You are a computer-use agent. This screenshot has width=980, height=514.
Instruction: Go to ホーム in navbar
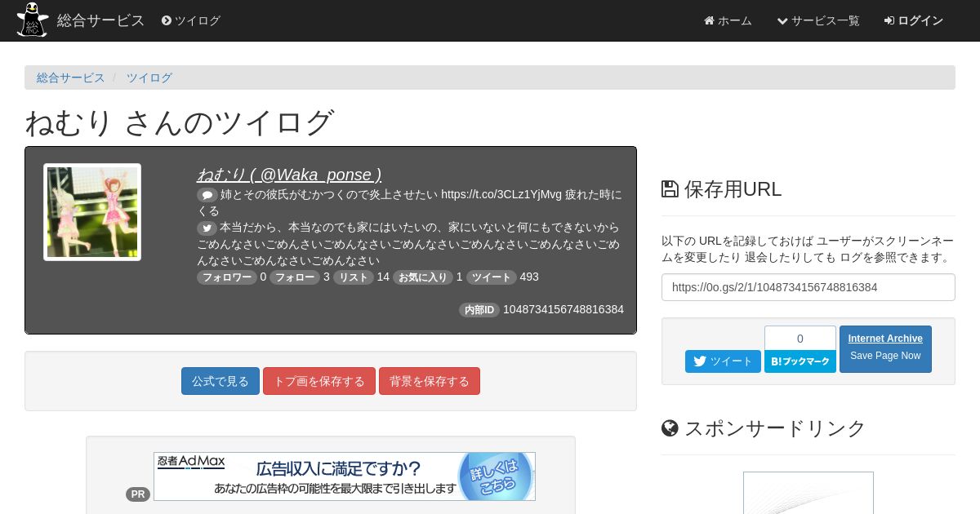pyautogui.click(x=728, y=20)
